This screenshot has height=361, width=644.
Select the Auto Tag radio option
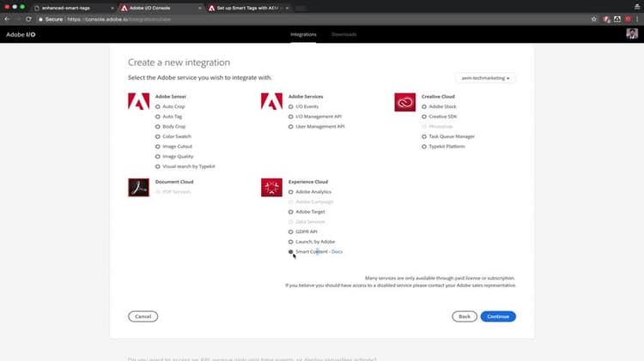(x=158, y=117)
